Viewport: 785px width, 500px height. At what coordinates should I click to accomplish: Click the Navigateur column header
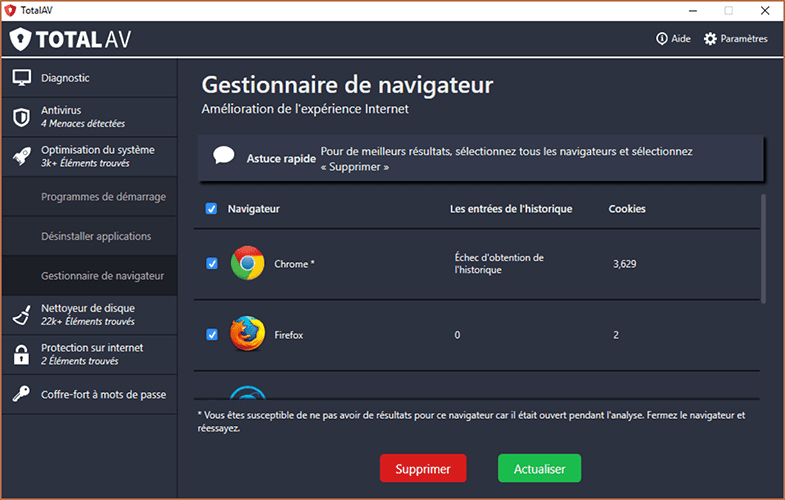[x=253, y=209]
